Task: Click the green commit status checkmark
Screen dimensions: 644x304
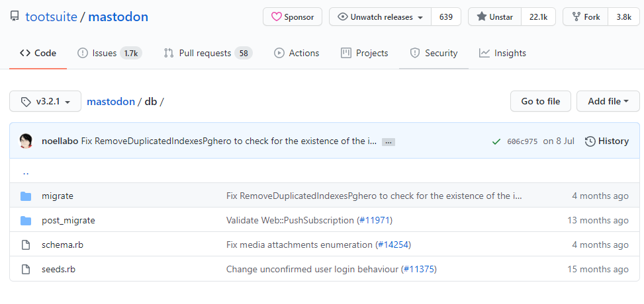Action: (496, 141)
